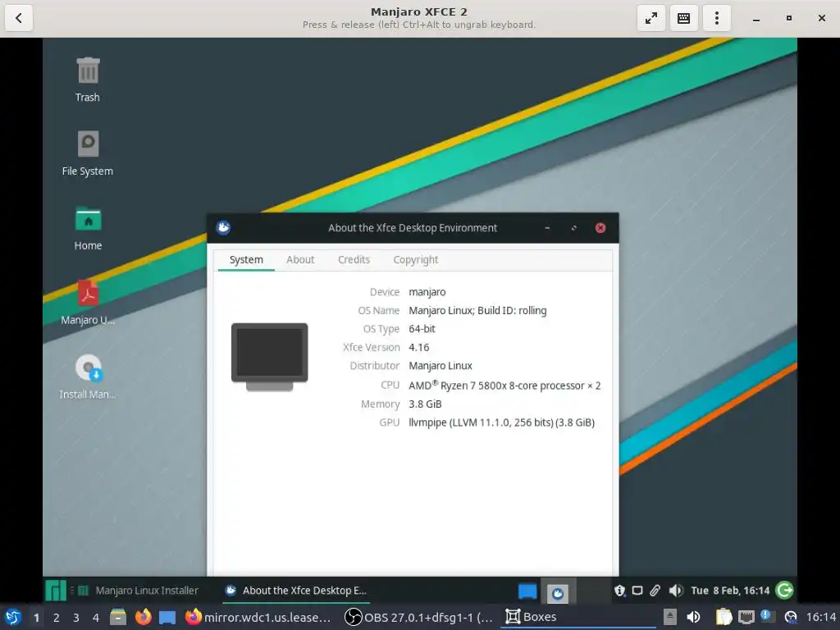Open the File System desktop icon
The image size is (840, 630).
[87, 153]
